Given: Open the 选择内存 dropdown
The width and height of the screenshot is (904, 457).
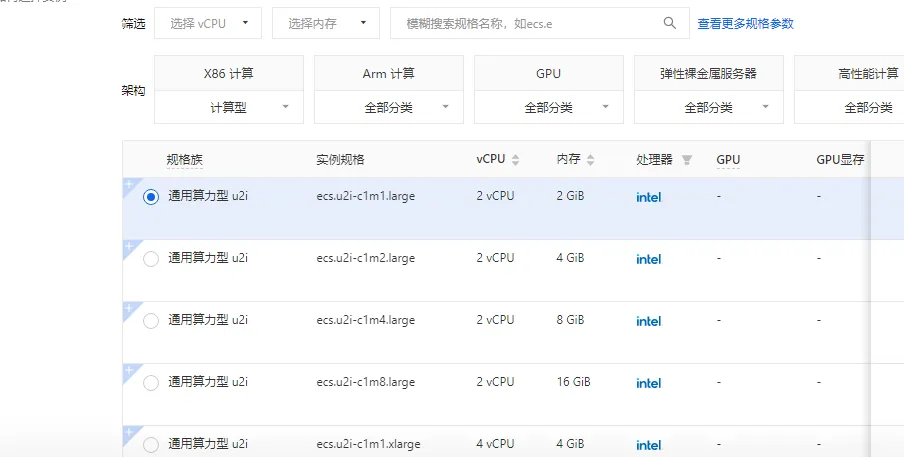Looking at the screenshot, I should (326, 23).
